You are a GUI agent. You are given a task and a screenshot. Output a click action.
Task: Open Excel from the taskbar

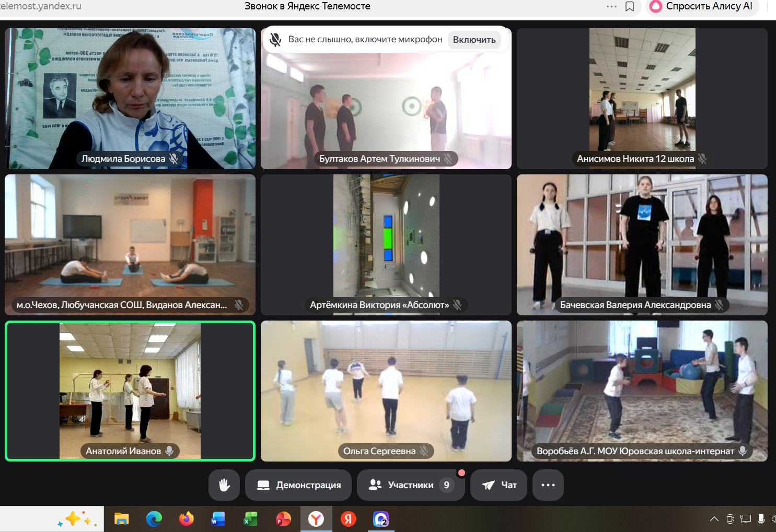pos(251,519)
